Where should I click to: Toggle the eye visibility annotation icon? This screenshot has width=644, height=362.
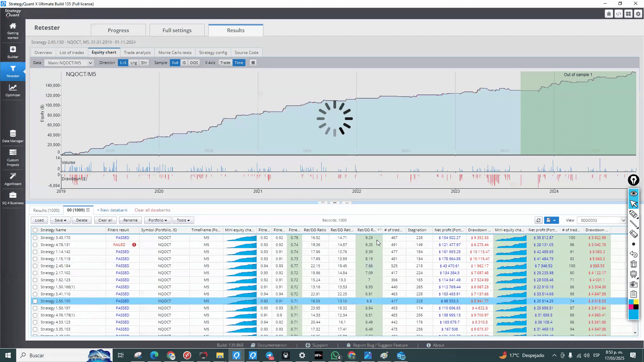pos(633,193)
